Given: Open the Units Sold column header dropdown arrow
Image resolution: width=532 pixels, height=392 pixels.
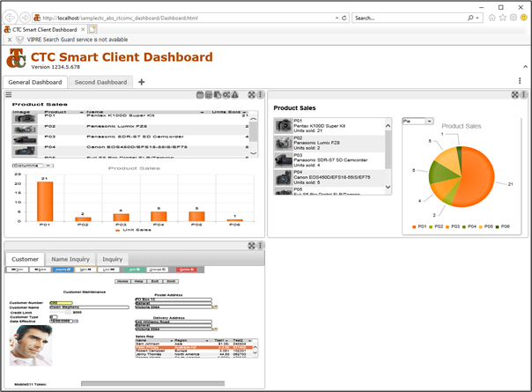Looking at the screenshot, I should (x=244, y=113).
